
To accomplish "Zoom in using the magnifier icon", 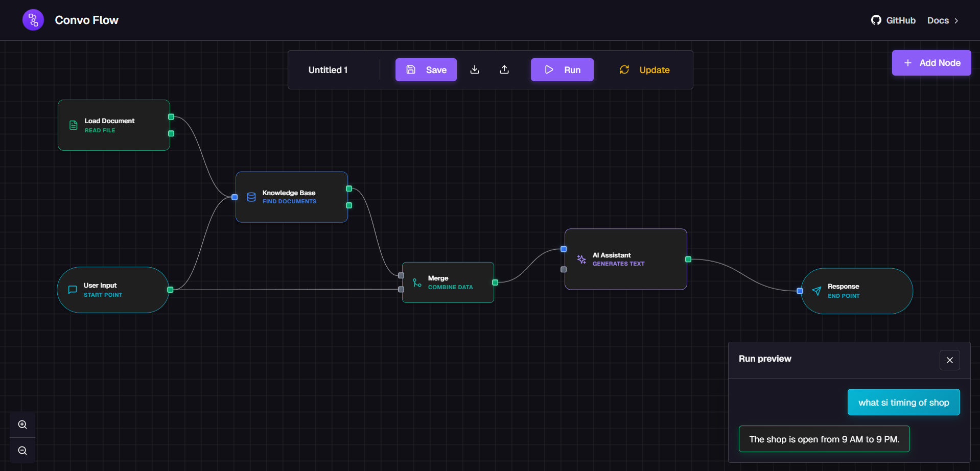I will [x=22, y=424].
